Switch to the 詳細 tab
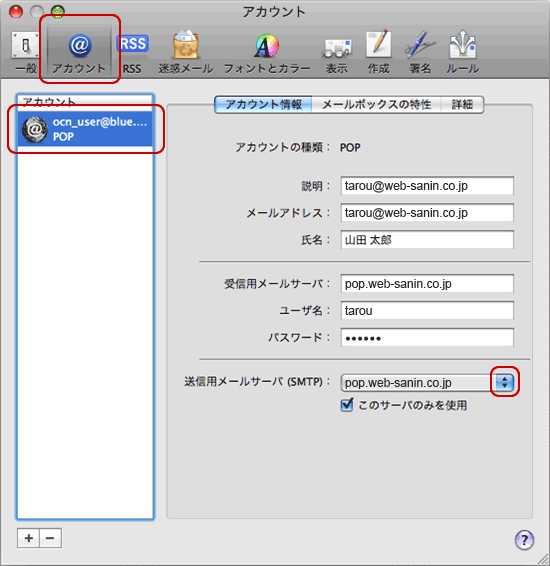The image size is (550, 566). (x=462, y=105)
